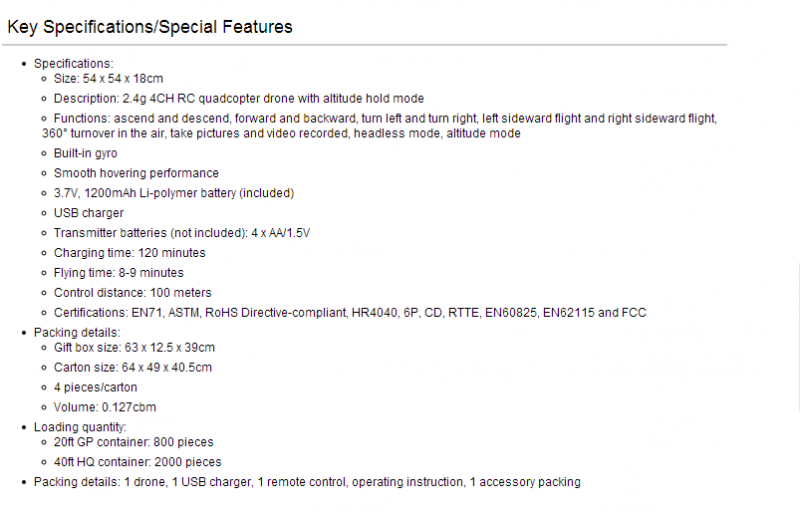Screen dimensions: 800x513
Task: Select the Built-in gyro item
Action: [x=86, y=154]
